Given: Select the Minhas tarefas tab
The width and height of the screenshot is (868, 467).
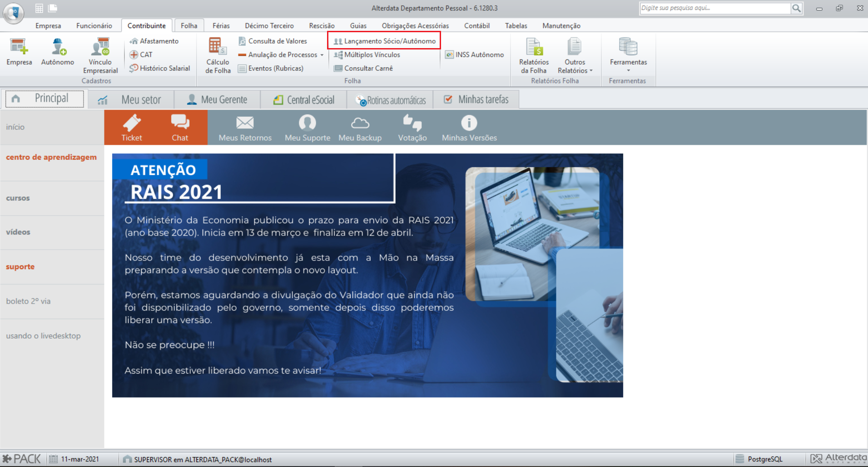Looking at the screenshot, I should [x=476, y=99].
